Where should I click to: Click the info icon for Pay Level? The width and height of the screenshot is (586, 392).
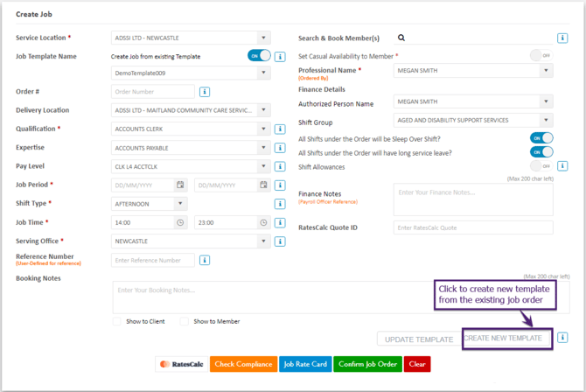click(x=280, y=166)
